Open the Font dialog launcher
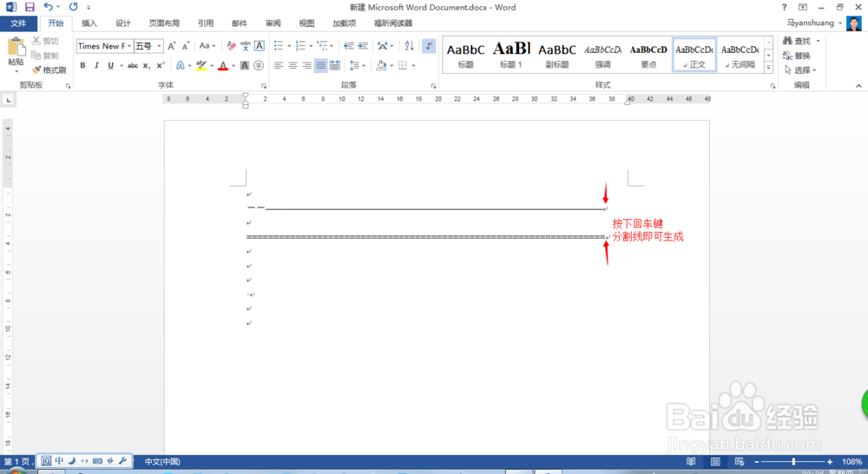 click(264, 86)
